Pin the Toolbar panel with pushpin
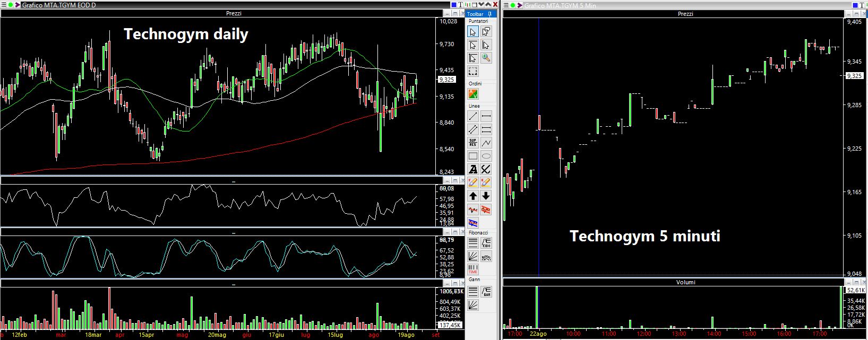 tap(489, 14)
